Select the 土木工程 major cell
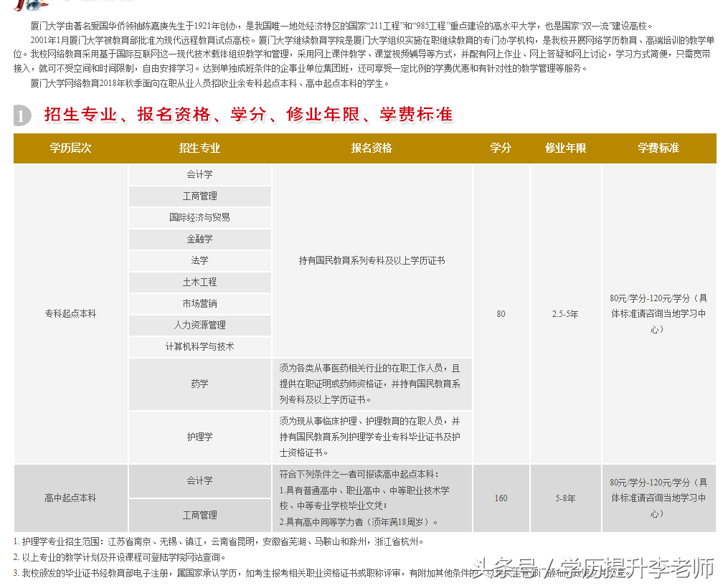Screen dimensions: 728x588 [199, 282]
